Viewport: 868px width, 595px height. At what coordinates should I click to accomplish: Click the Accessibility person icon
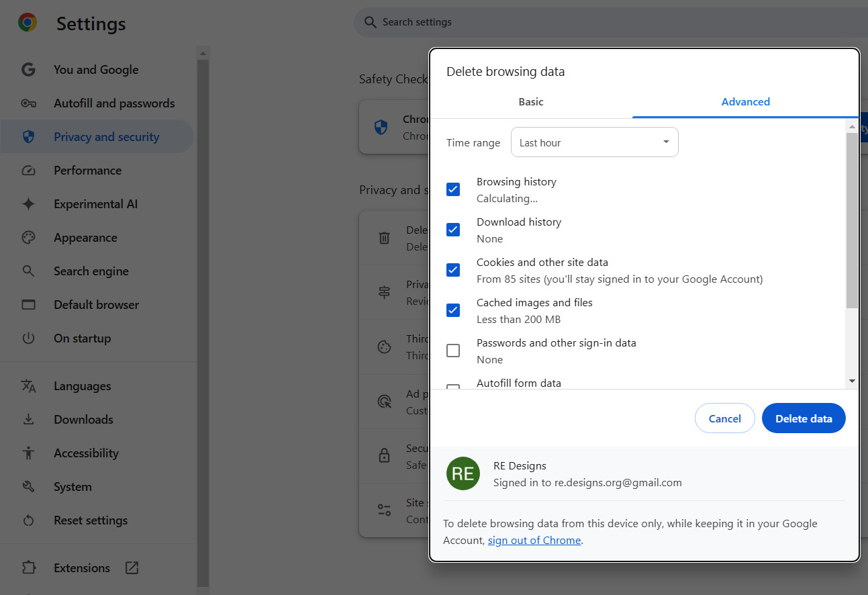click(x=28, y=453)
